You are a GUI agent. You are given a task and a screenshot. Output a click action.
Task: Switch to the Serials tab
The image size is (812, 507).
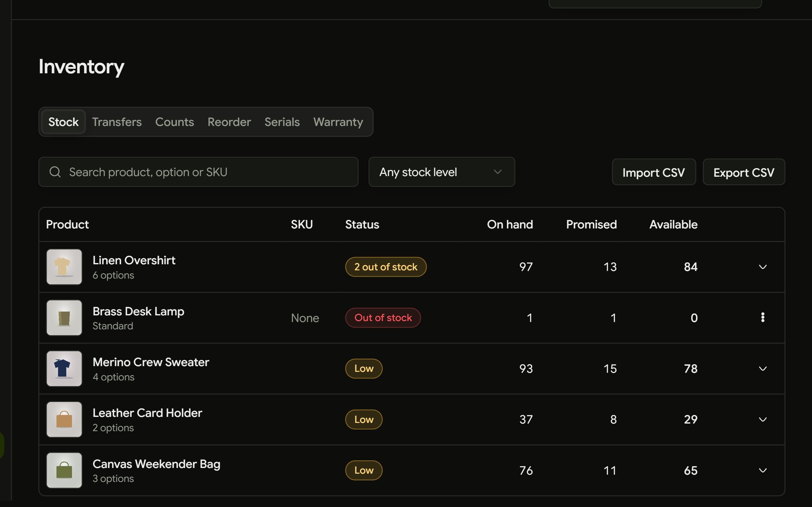click(x=282, y=122)
